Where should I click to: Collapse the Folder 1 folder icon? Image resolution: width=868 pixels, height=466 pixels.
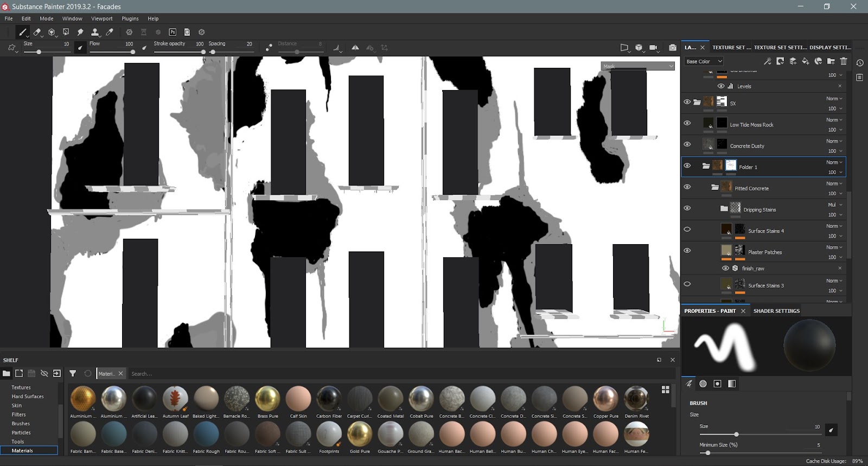[706, 166]
